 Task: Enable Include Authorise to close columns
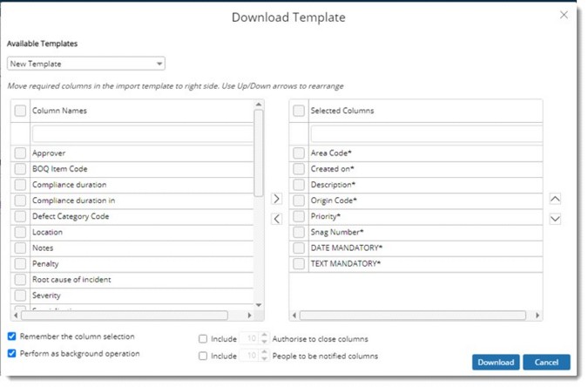click(x=203, y=339)
